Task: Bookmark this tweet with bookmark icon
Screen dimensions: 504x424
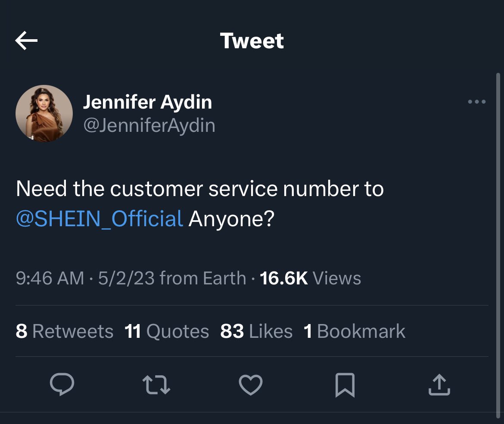Action: pos(345,385)
